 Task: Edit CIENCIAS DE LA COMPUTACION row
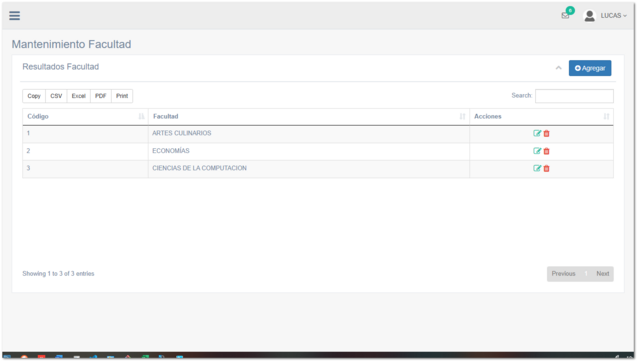coord(537,168)
